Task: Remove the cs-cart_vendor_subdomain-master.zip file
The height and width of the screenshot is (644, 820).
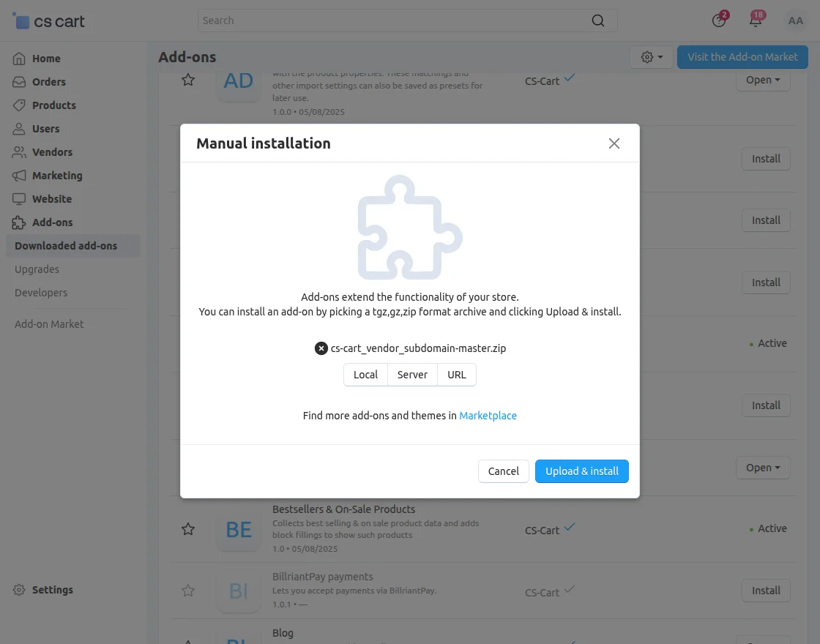Action: (321, 348)
